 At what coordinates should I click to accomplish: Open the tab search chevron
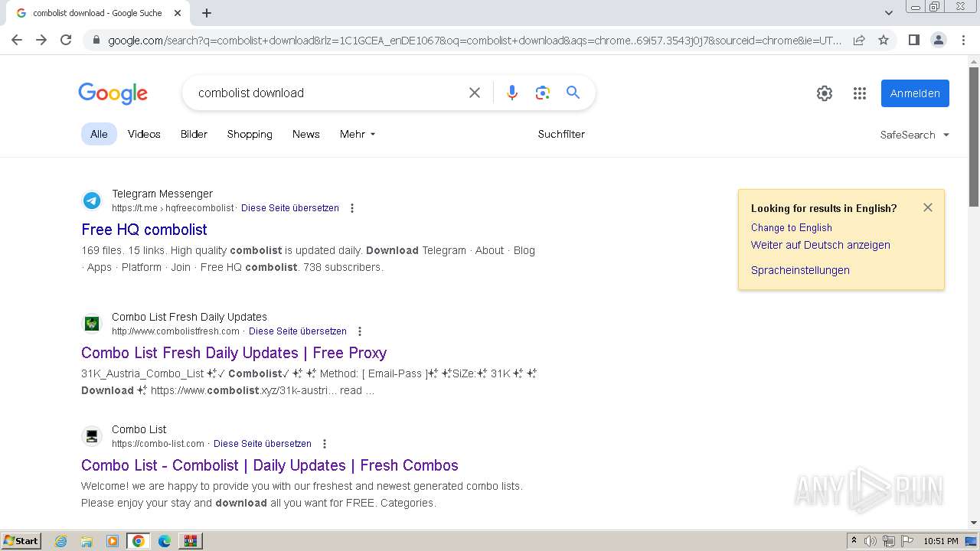point(889,13)
